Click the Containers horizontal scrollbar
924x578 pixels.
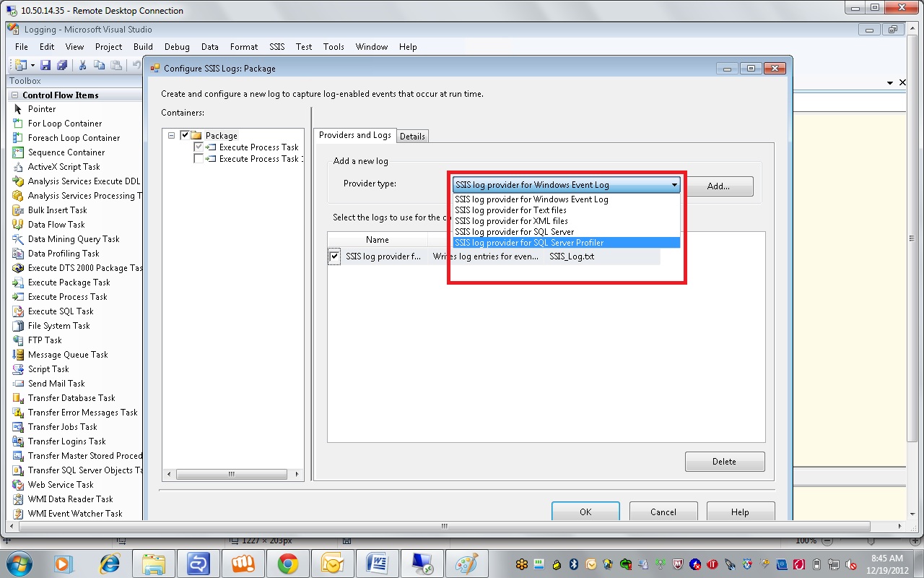[x=232, y=475]
